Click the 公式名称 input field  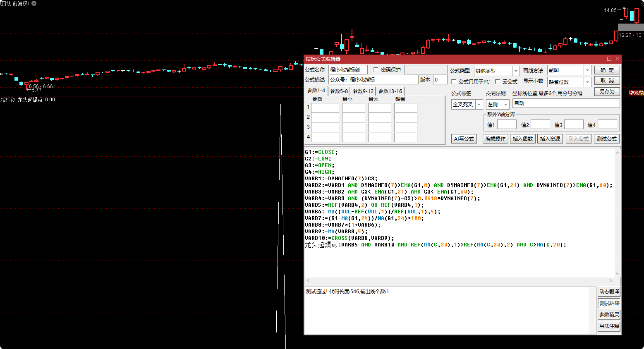[347, 70]
